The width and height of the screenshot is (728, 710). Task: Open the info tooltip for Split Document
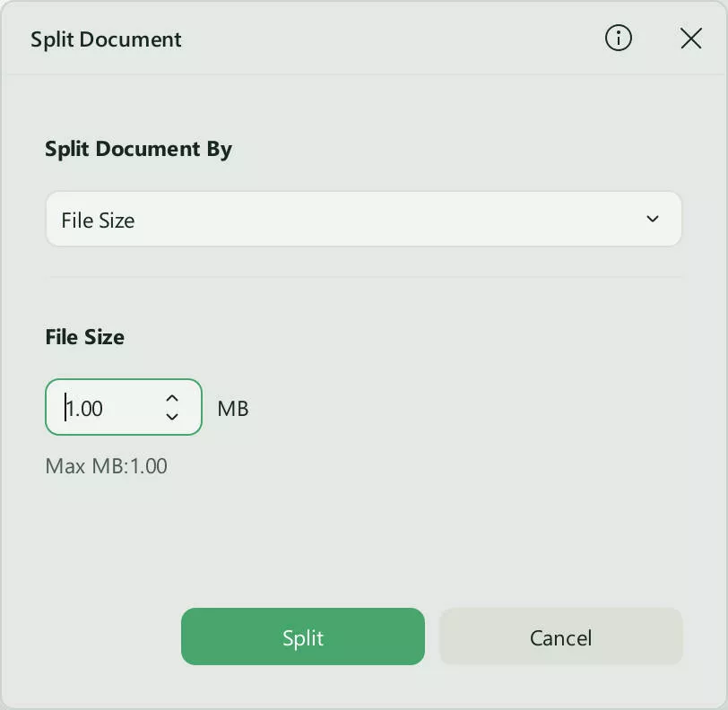[619, 39]
